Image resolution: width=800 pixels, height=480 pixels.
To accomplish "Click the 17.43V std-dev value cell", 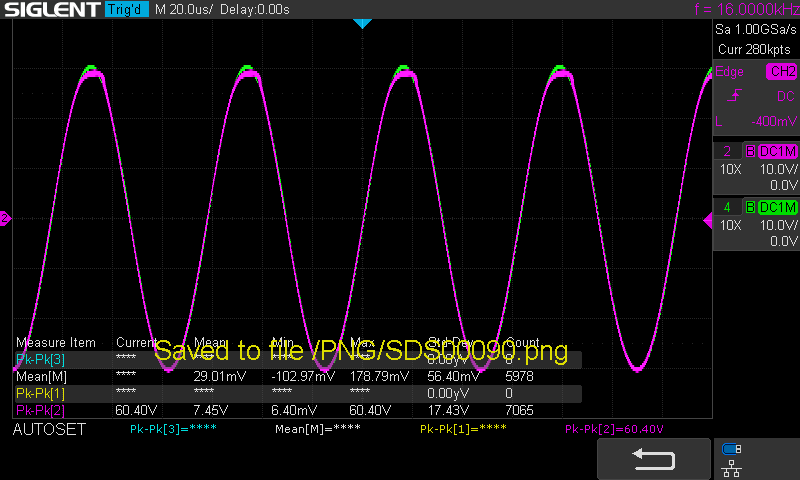I will coord(448,410).
